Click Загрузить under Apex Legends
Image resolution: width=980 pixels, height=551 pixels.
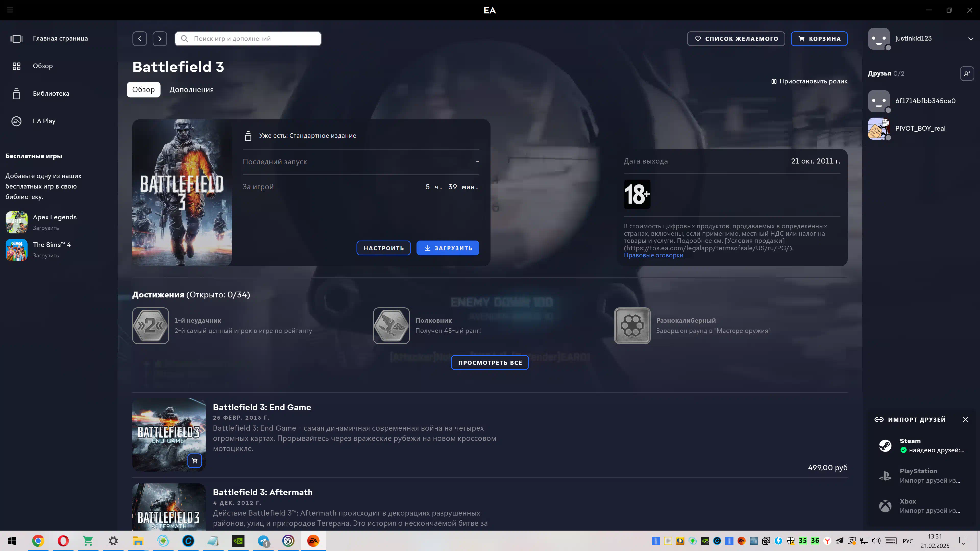46,228
